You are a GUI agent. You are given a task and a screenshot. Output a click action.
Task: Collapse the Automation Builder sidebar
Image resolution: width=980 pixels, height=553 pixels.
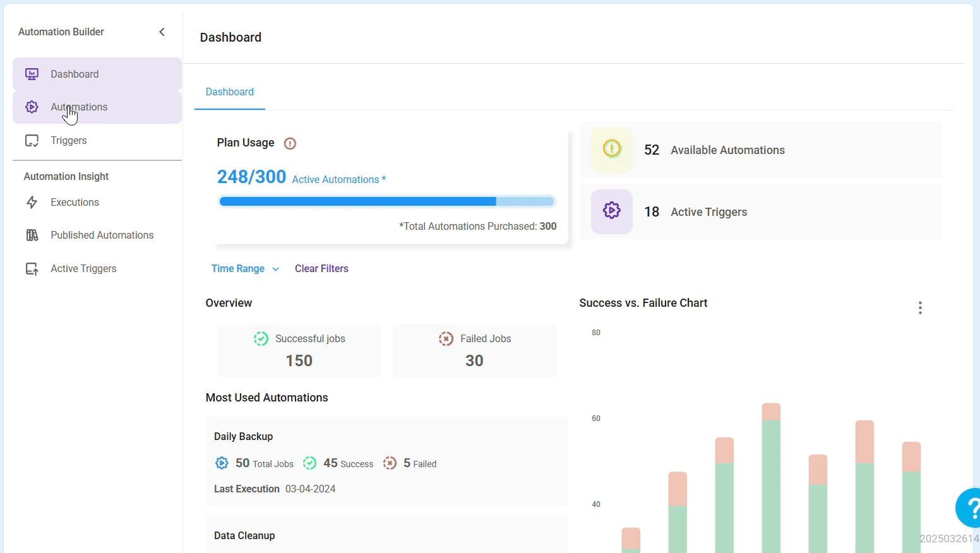coord(162,32)
